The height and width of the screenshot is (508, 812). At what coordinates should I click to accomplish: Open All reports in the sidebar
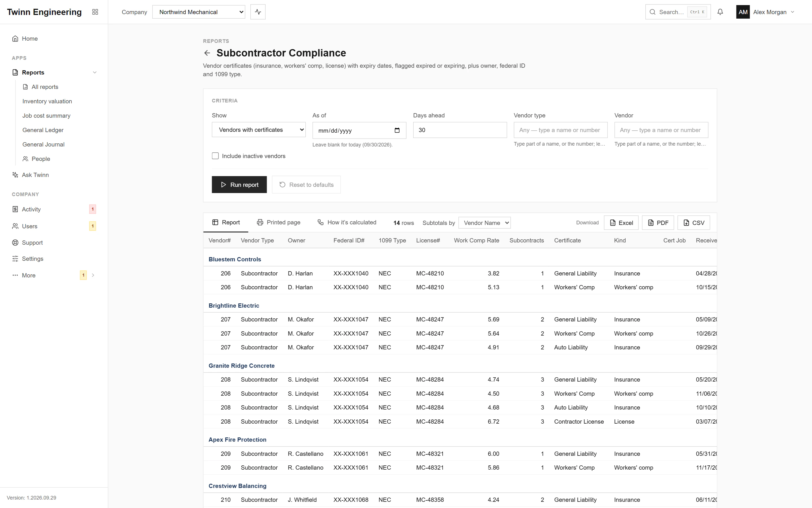pos(40,87)
